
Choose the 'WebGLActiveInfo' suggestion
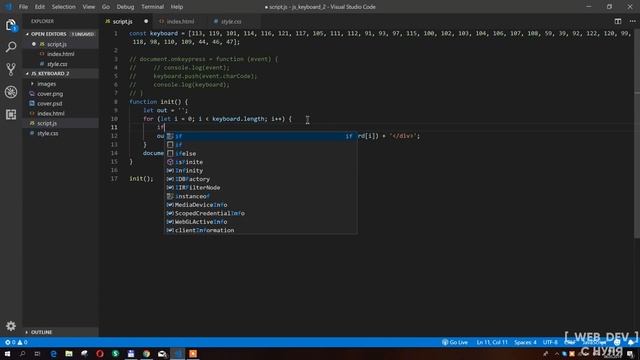coord(261,222)
